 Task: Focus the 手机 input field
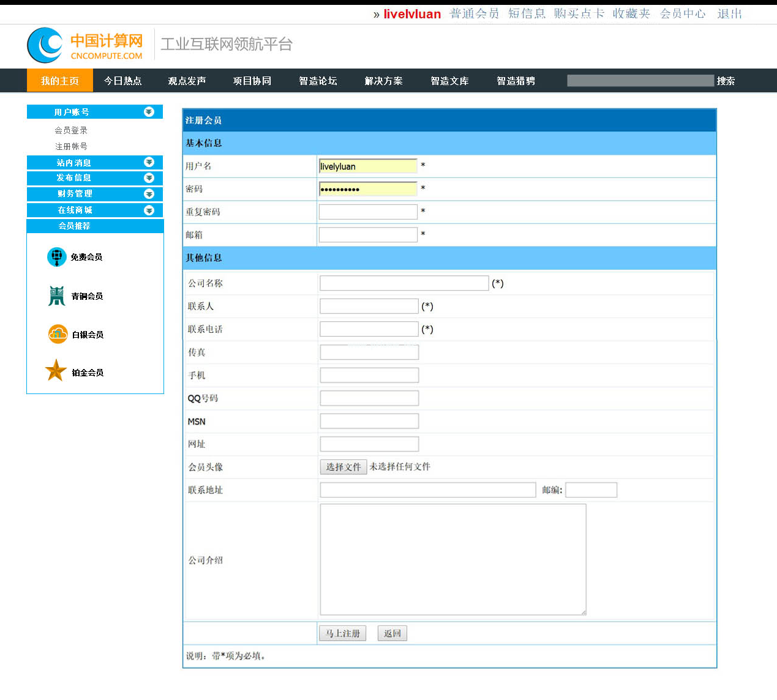click(x=369, y=375)
